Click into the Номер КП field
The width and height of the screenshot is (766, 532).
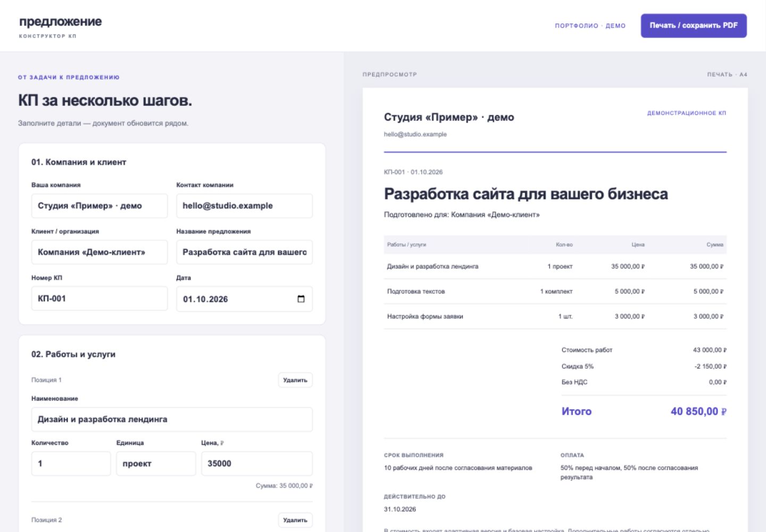(x=99, y=298)
